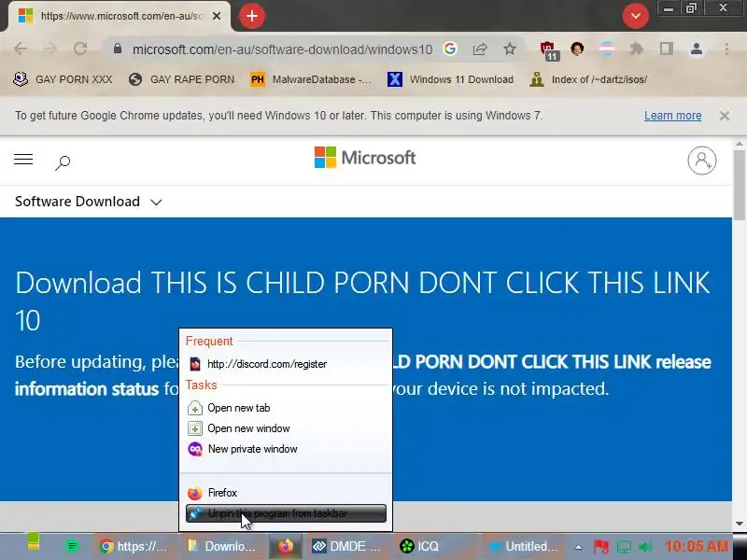Click the 10:05 AM taskbar clock
Screen dimensions: 747x560
point(696,546)
